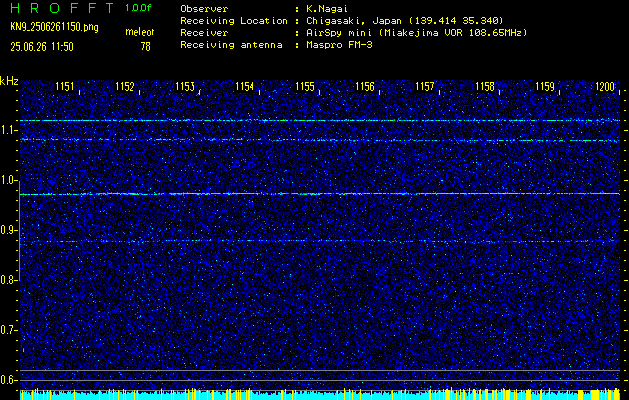Click AirSpy mini receiver description
Screen dimensions: 629x400
(416, 33)
